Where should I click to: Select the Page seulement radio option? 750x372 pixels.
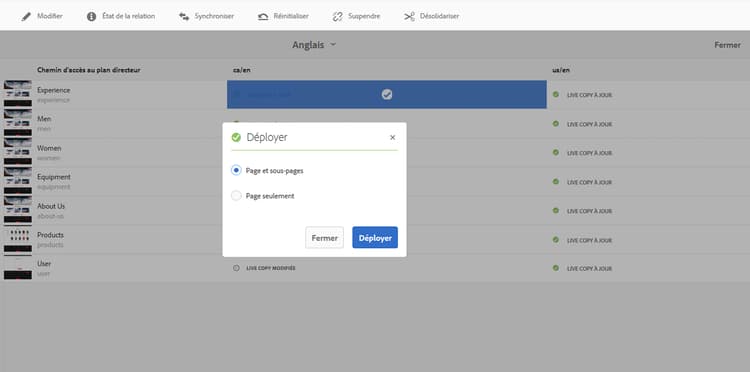coord(236,196)
